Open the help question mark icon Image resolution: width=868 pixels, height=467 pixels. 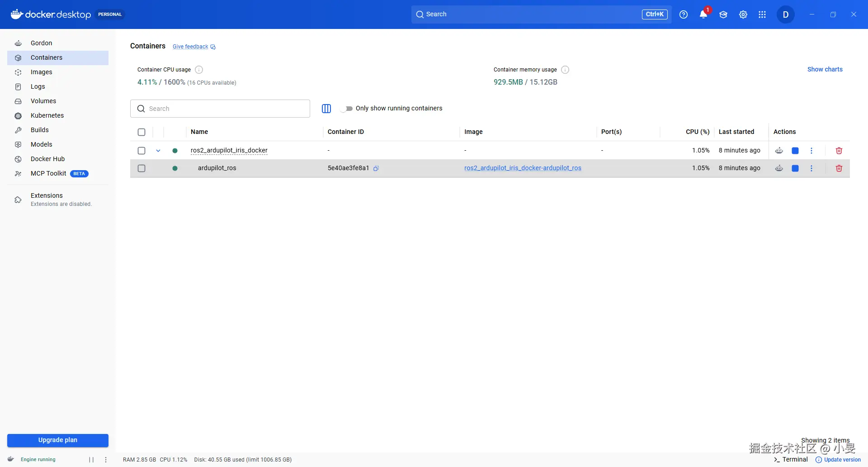(684, 14)
